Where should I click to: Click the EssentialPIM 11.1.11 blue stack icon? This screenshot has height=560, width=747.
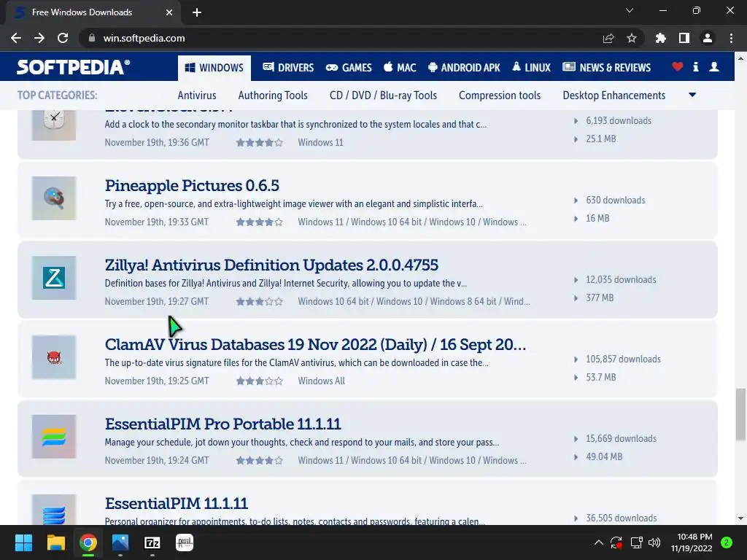point(54,510)
